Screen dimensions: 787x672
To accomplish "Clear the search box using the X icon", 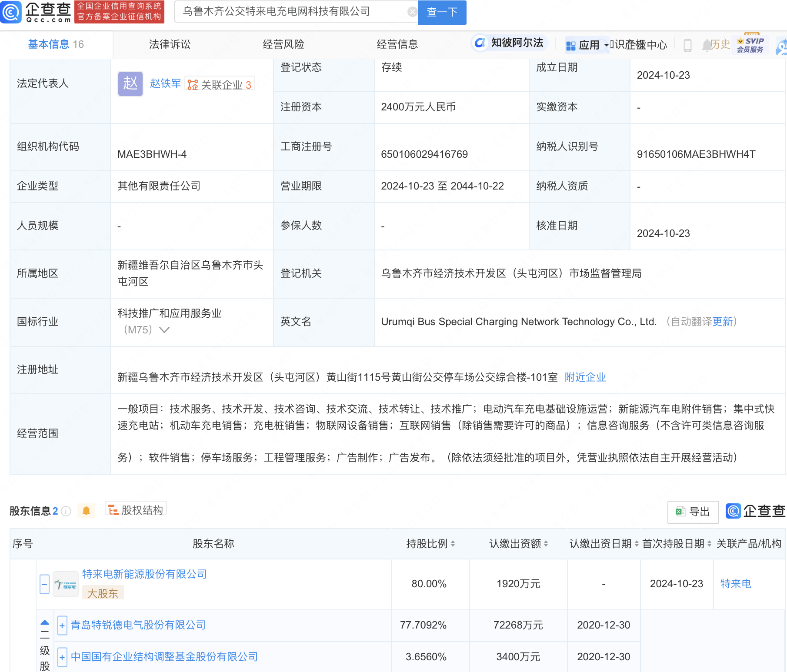I will (412, 11).
